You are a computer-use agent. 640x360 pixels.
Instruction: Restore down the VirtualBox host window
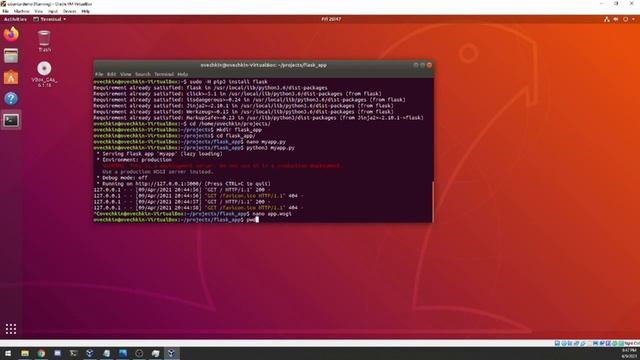[616, 4]
